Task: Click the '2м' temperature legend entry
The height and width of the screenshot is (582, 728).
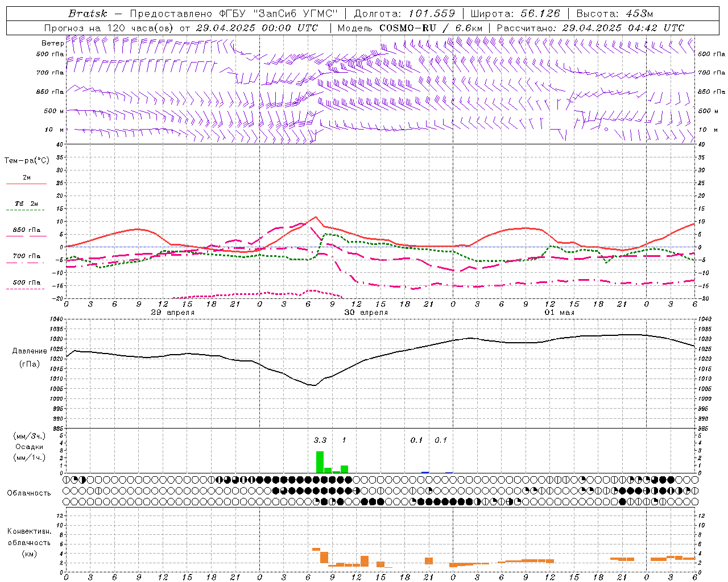Action: point(27,177)
